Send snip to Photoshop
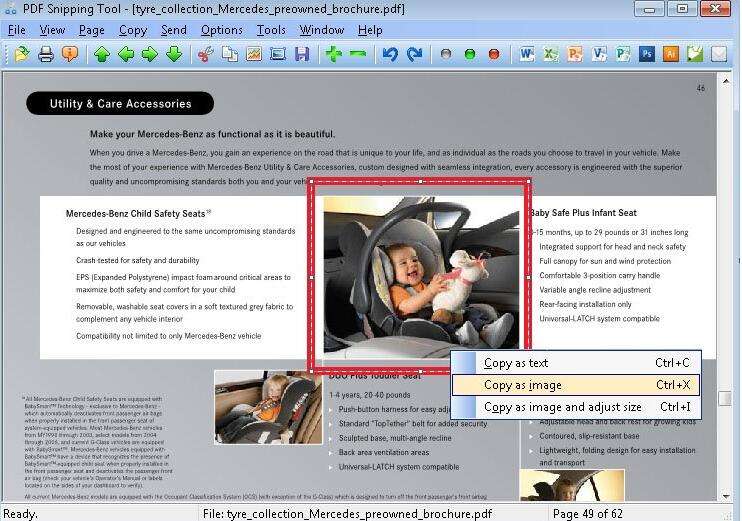The width and height of the screenshot is (742, 521). tap(647, 54)
